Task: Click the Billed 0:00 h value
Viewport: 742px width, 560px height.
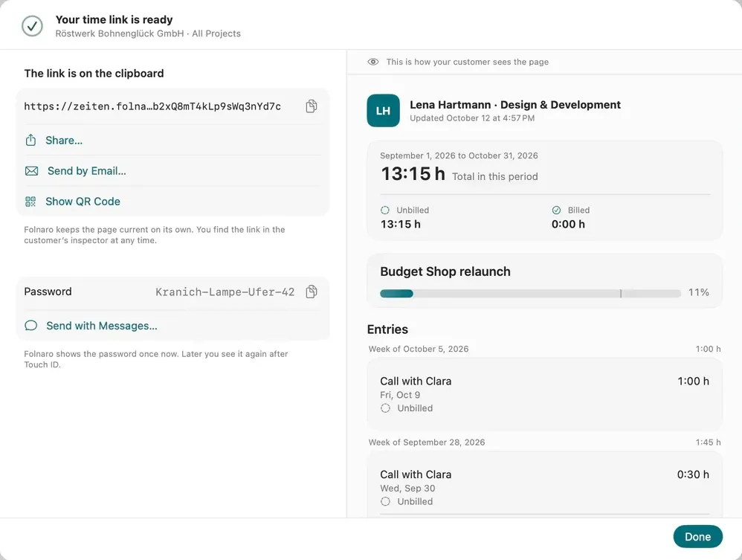Action: [568, 225]
